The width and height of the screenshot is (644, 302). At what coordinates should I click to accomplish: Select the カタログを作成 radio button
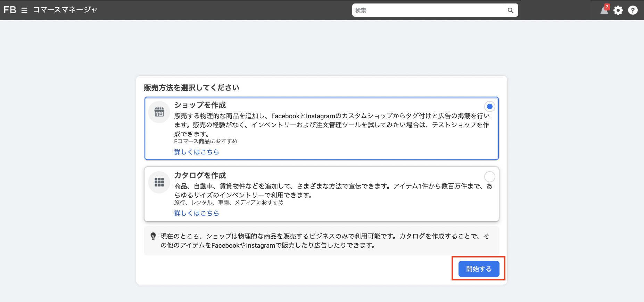(489, 177)
